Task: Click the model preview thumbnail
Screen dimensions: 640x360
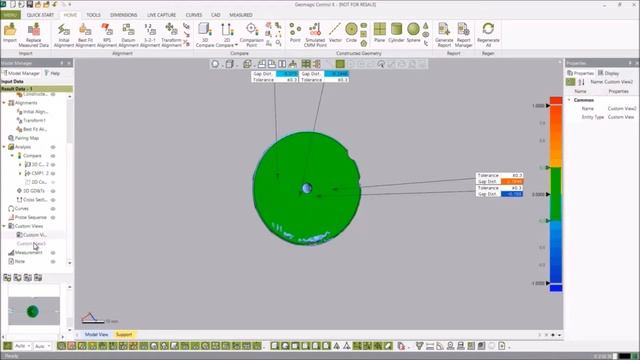Action: tap(33, 311)
